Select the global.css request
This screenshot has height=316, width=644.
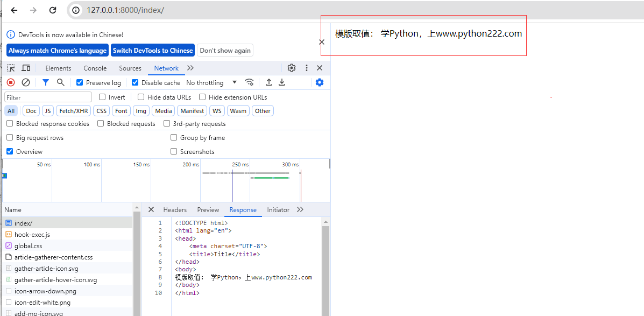[x=68, y=246]
